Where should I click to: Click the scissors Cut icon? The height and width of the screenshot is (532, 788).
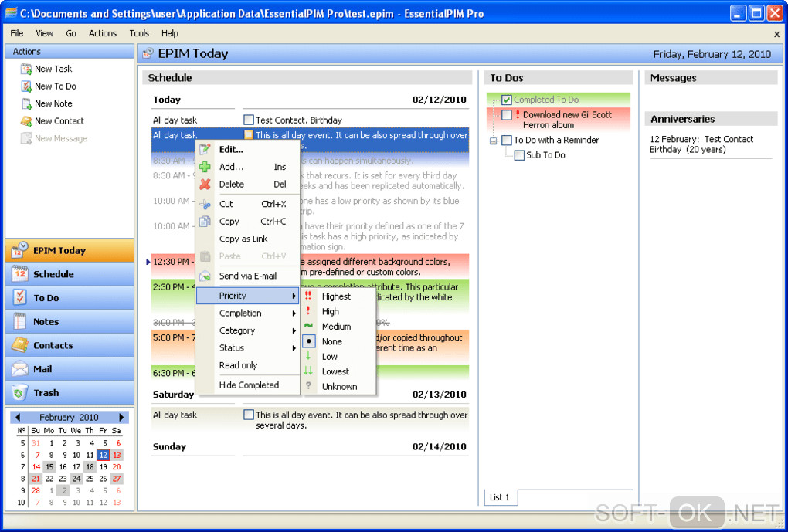(205, 204)
